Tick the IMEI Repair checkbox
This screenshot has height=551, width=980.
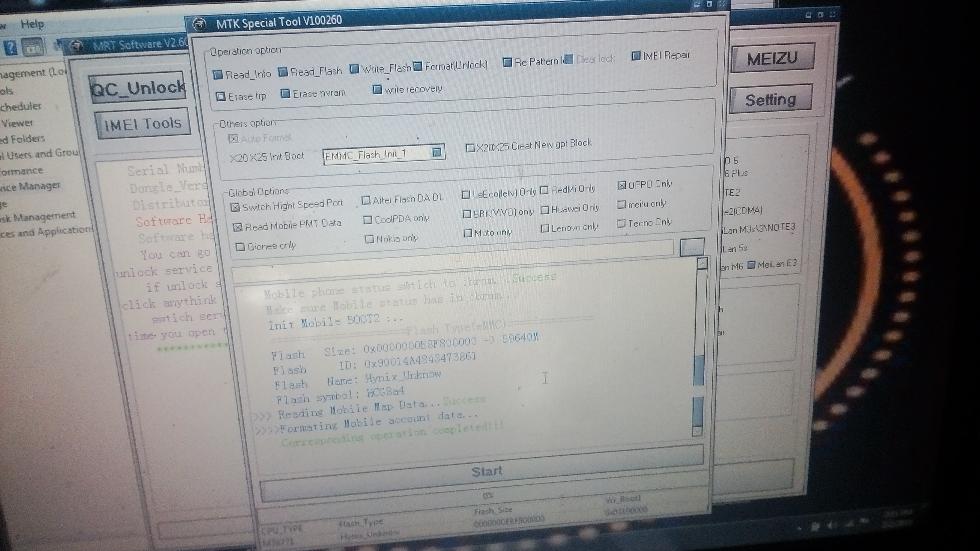point(636,56)
